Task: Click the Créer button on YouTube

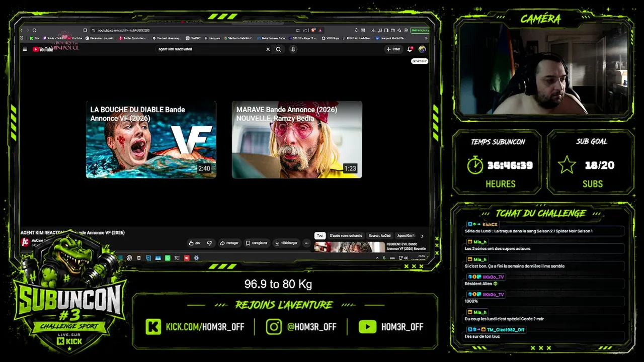Action: 393,49
